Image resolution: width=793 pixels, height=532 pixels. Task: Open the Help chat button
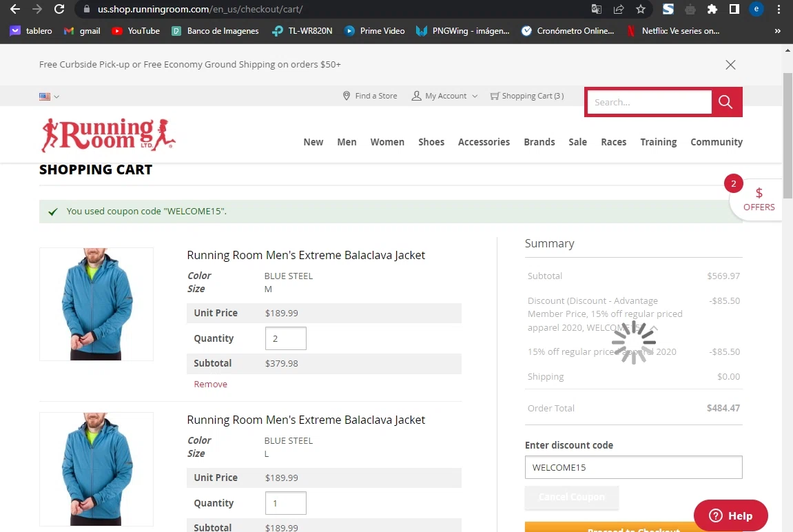730,515
